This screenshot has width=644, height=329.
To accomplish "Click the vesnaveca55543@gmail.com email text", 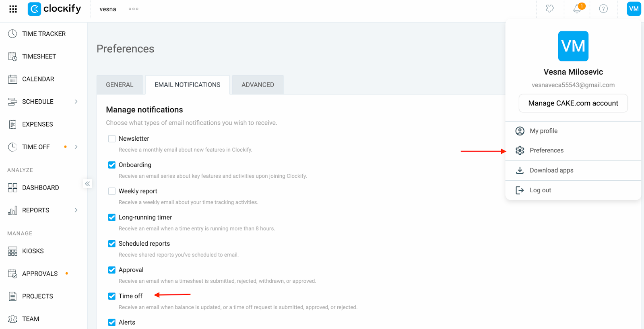I will tap(573, 85).
